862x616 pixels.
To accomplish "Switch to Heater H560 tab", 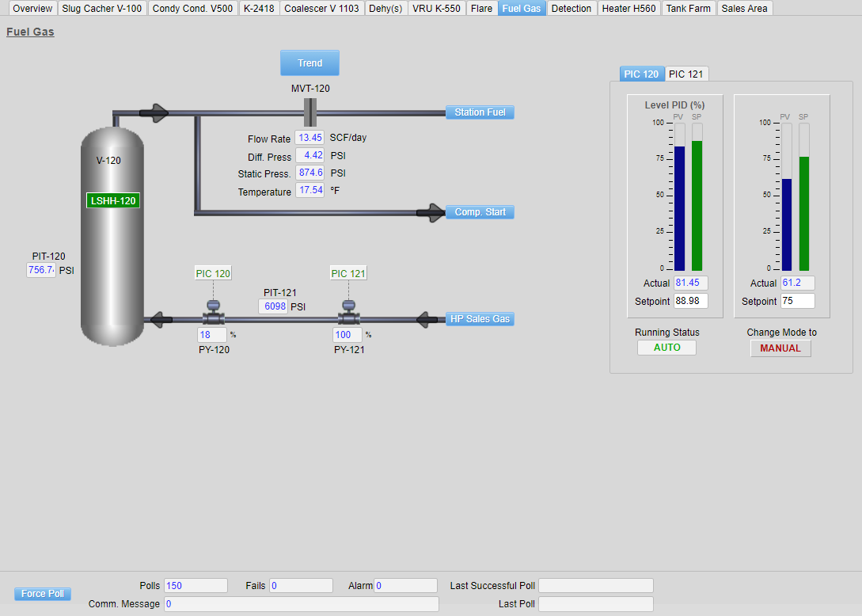I will point(629,8).
